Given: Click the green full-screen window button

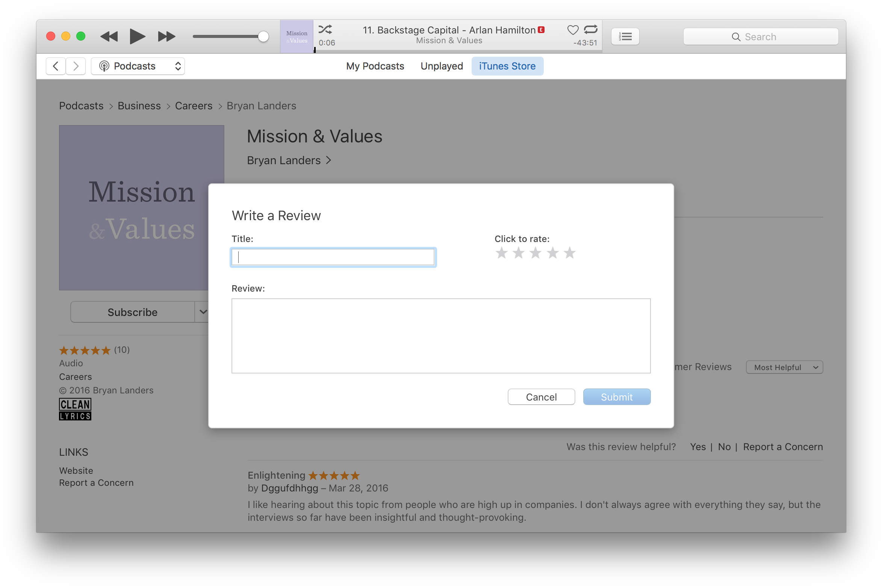Looking at the screenshot, I should coord(81,36).
